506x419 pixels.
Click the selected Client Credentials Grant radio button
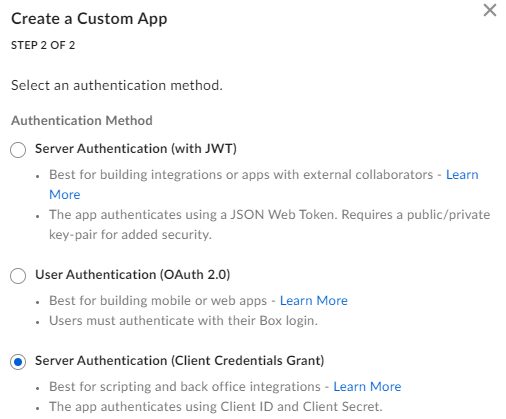[x=18, y=362]
